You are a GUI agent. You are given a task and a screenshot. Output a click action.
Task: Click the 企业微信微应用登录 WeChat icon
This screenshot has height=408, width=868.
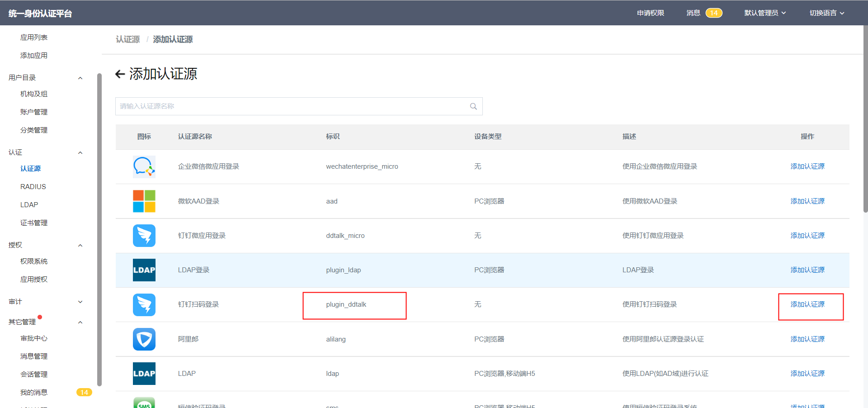(144, 167)
